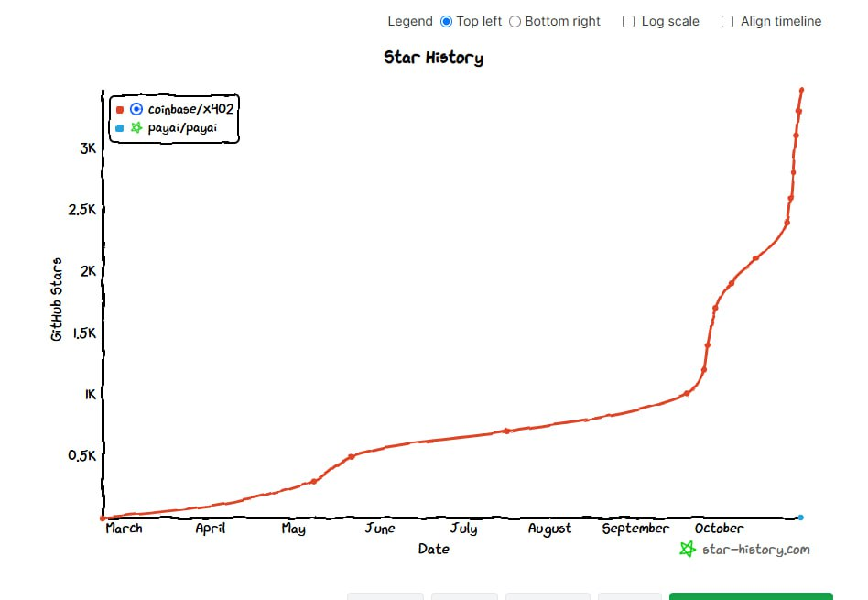Image resolution: width=868 pixels, height=600 pixels.
Task: Click the October label on the date axis
Action: pyautogui.click(x=719, y=529)
